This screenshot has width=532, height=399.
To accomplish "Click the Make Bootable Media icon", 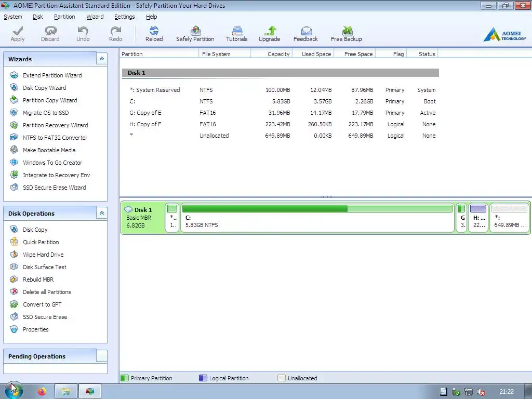I will [x=14, y=150].
